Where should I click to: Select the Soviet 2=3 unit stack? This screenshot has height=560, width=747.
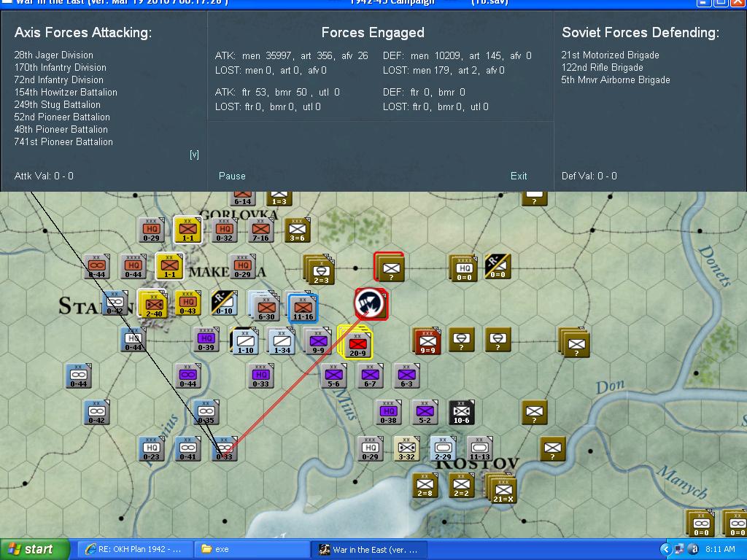[x=320, y=271]
